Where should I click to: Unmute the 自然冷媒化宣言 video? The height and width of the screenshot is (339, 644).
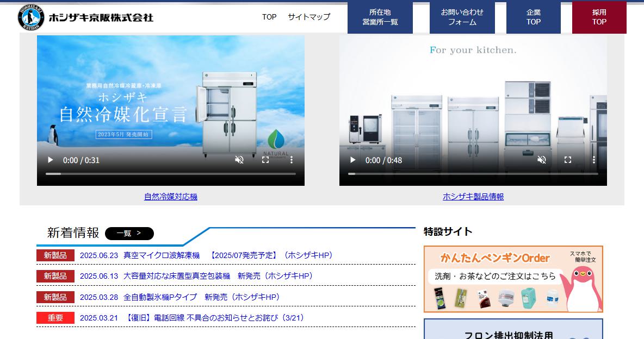pos(239,160)
